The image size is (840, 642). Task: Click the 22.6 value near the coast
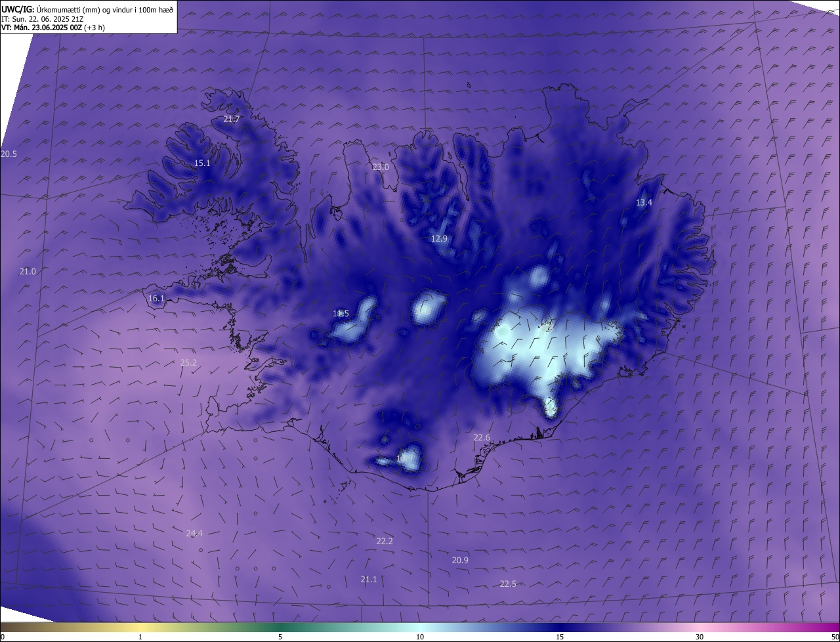click(482, 437)
